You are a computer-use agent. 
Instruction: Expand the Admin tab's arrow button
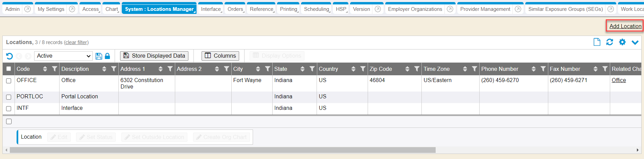tap(28, 9)
